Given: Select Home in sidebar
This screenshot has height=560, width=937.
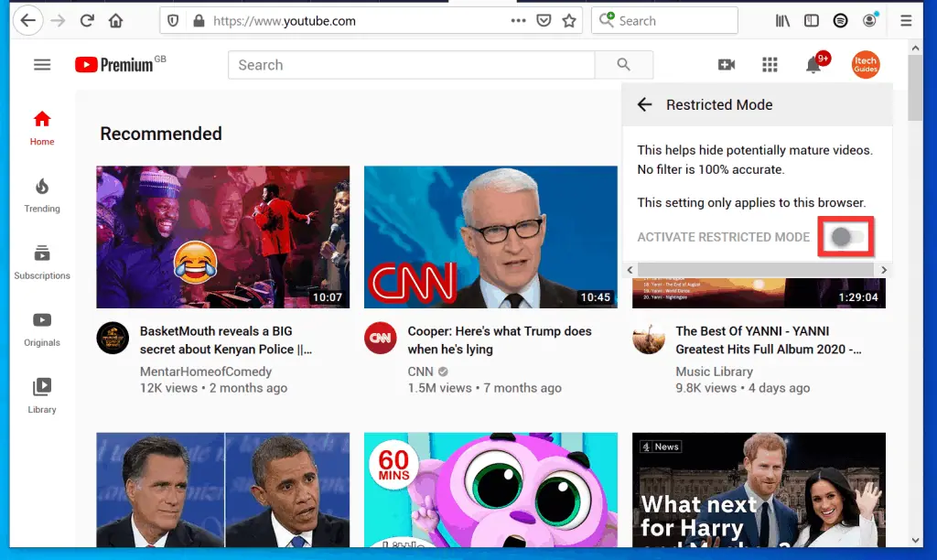Looking at the screenshot, I should tap(42, 128).
